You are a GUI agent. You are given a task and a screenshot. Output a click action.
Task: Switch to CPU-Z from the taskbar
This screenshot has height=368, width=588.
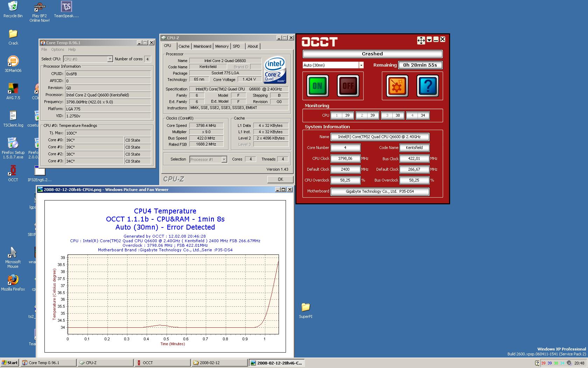[x=105, y=363]
